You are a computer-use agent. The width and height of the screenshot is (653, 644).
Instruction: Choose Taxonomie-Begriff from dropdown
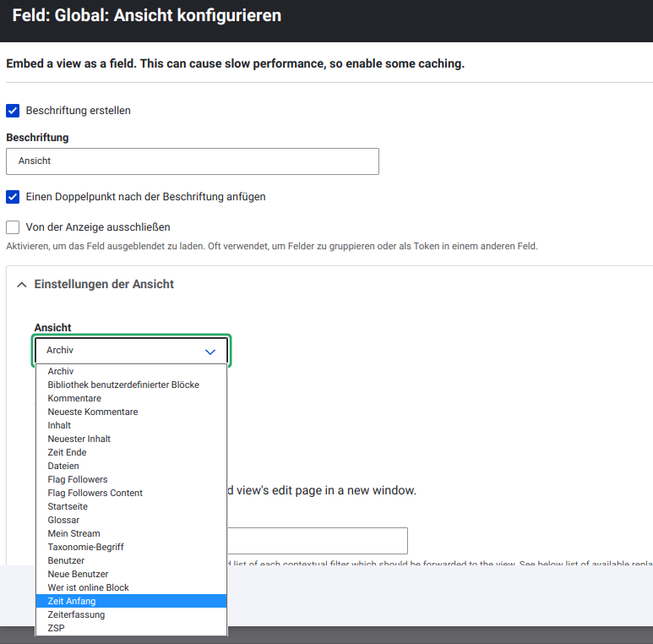(85, 547)
